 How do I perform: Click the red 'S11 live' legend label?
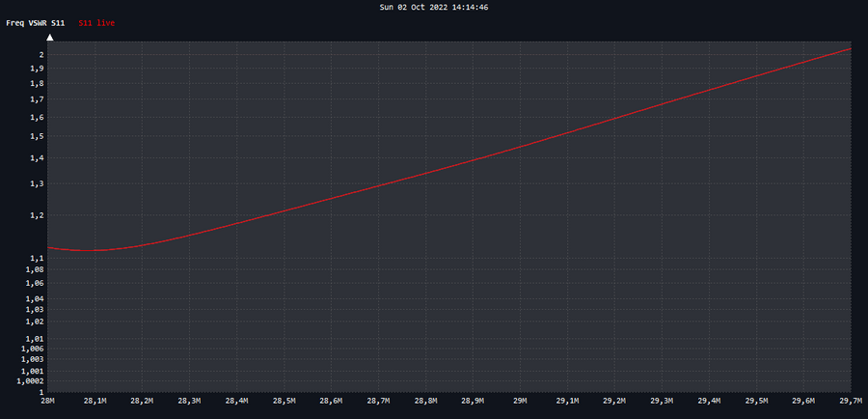[96, 22]
